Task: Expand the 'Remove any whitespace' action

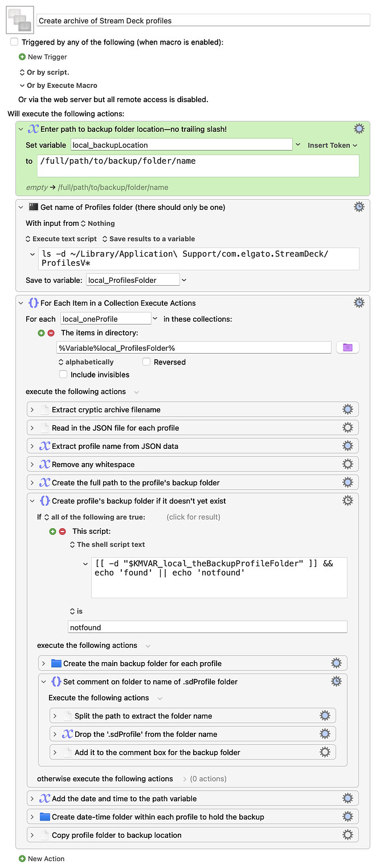Action: [x=32, y=464]
